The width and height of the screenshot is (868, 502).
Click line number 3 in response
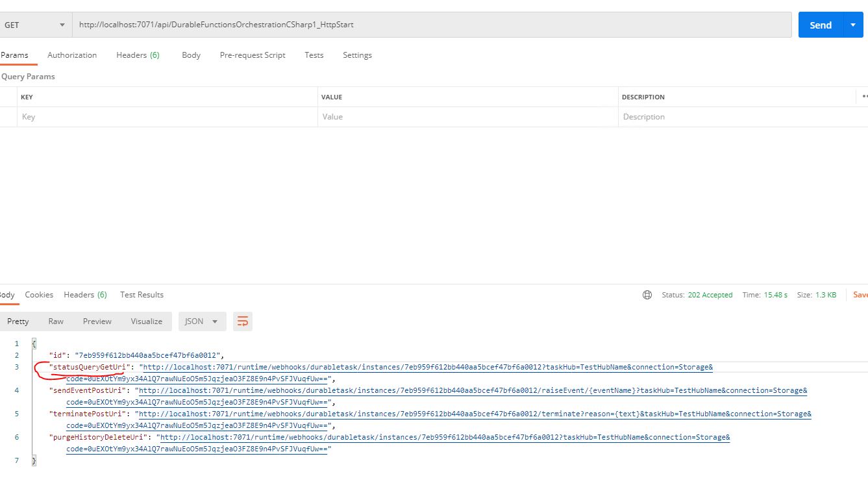pos(17,367)
